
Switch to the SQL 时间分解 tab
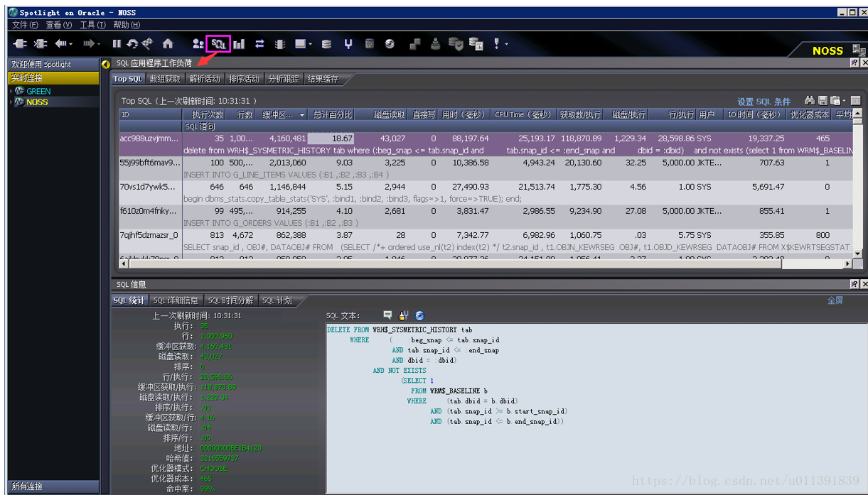point(230,300)
